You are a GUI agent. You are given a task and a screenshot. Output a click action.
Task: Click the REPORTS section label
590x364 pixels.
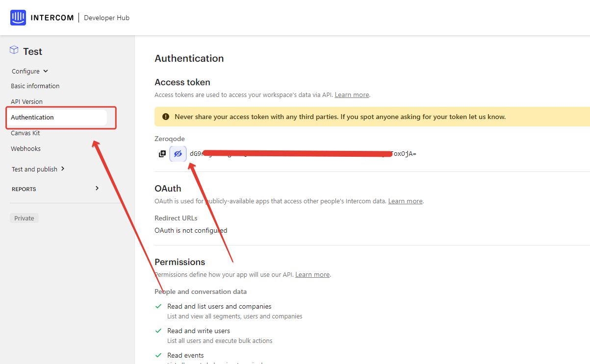(x=24, y=189)
